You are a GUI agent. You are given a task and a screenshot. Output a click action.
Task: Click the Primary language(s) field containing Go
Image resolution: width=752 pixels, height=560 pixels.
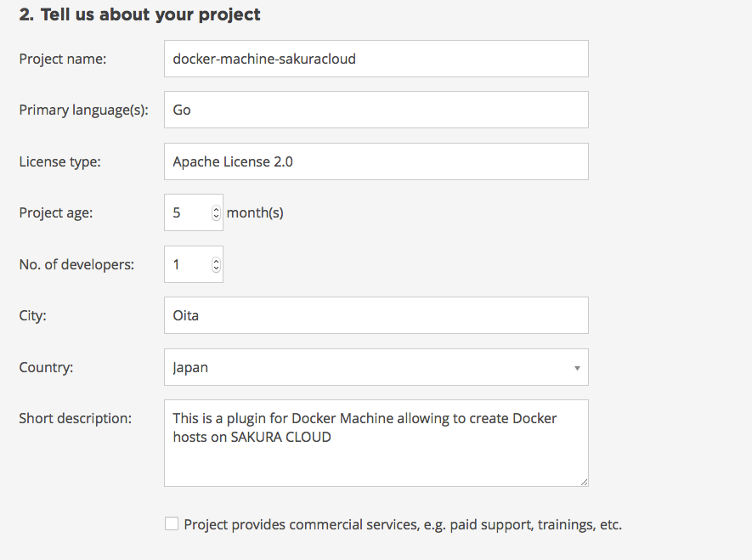point(376,110)
